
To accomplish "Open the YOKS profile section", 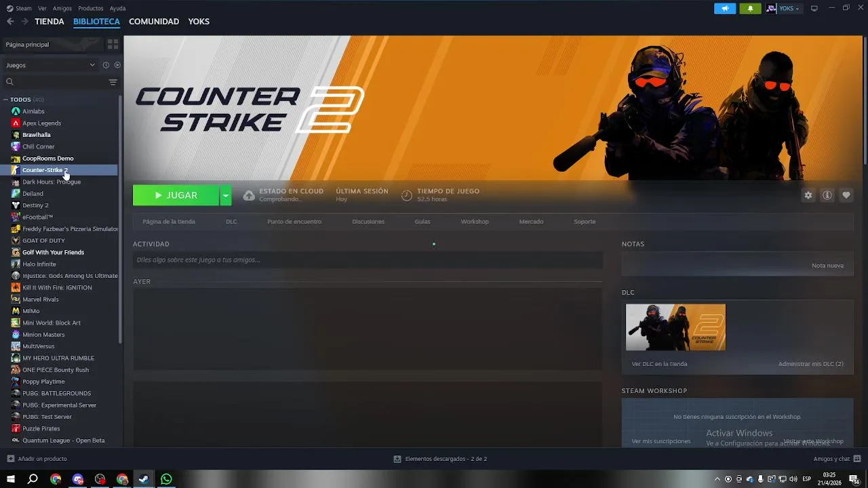I will (199, 22).
